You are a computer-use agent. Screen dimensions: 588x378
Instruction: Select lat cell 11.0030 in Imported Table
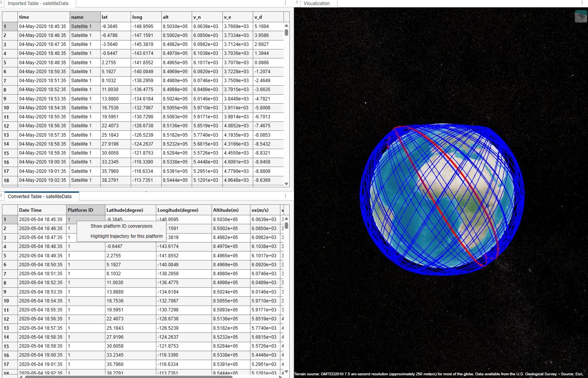(x=115, y=90)
